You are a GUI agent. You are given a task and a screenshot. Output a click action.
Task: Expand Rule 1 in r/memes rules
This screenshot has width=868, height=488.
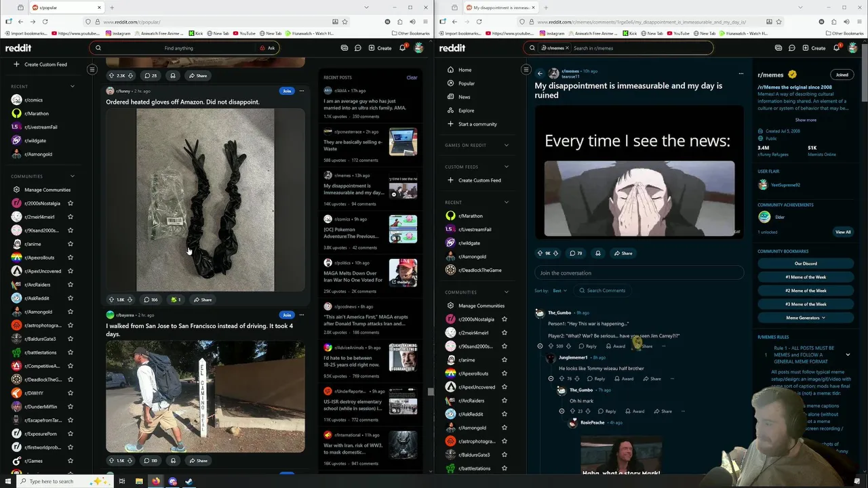pyautogui.click(x=848, y=354)
